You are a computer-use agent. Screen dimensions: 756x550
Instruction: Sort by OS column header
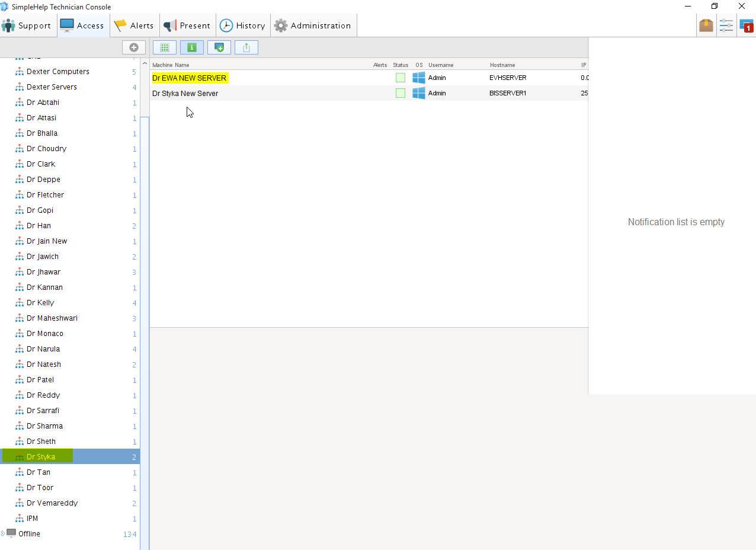pyautogui.click(x=419, y=65)
